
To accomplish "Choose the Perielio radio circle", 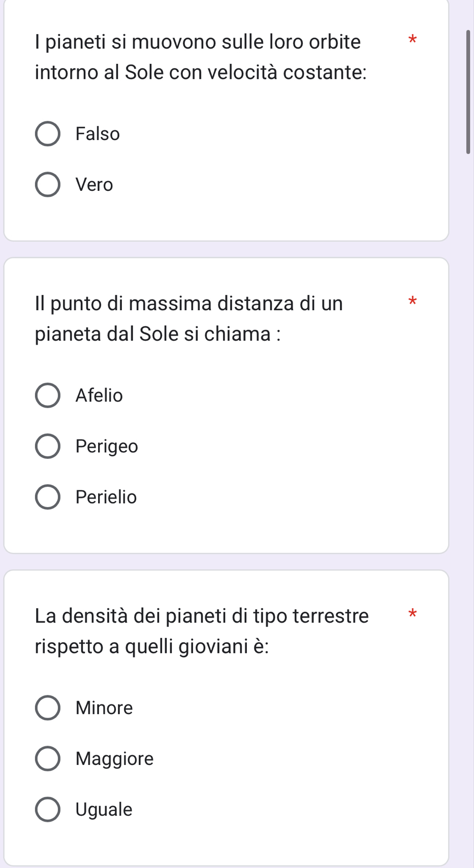I will coord(48,497).
